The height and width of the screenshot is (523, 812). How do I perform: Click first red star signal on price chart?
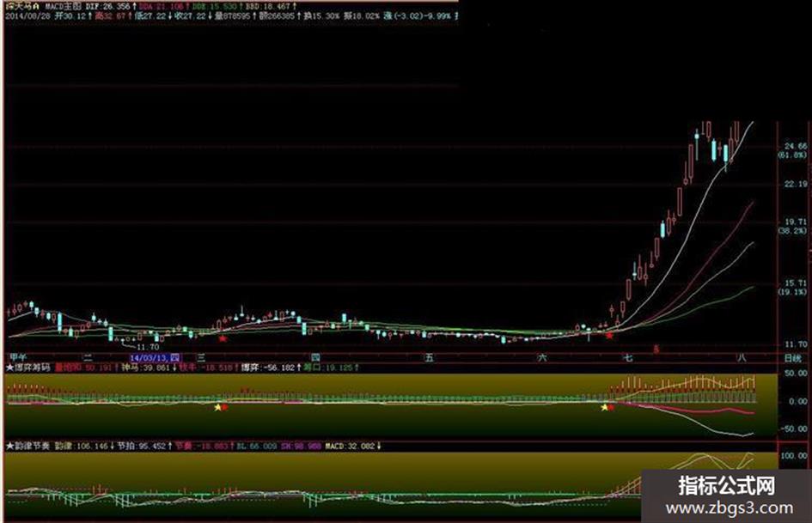[223, 338]
